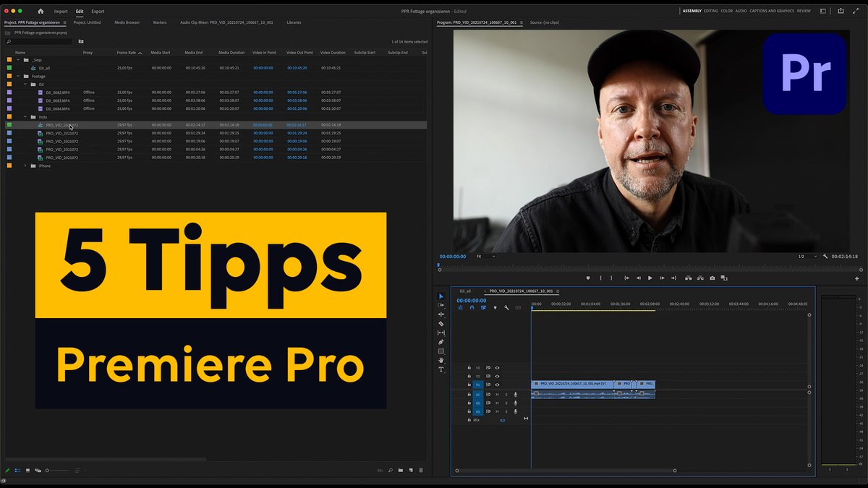Viewport: 868px width, 488px height.
Task: Click the Home icon in the header
Action: point(41,11)
